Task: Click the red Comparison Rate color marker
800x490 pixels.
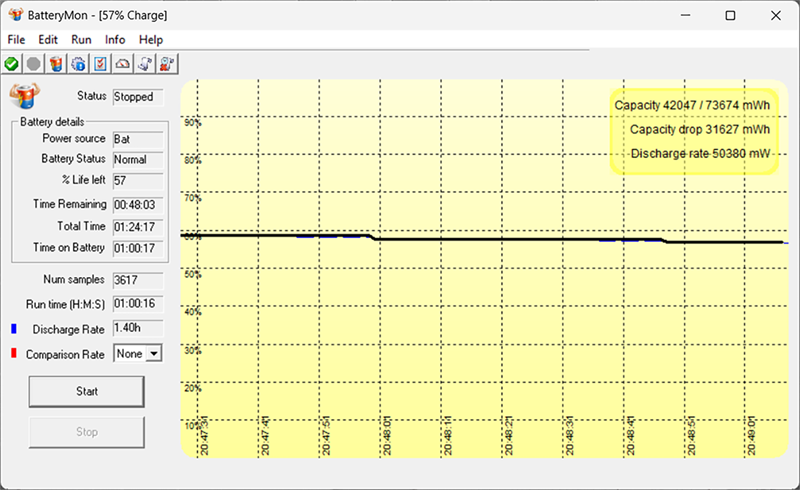Action: pyautogui.click(x=14, y=353)
